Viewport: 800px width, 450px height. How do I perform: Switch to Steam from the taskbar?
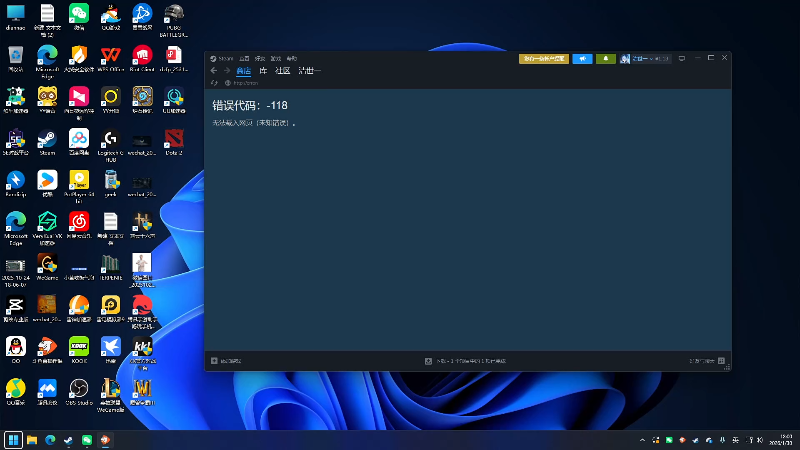point(68,440)
